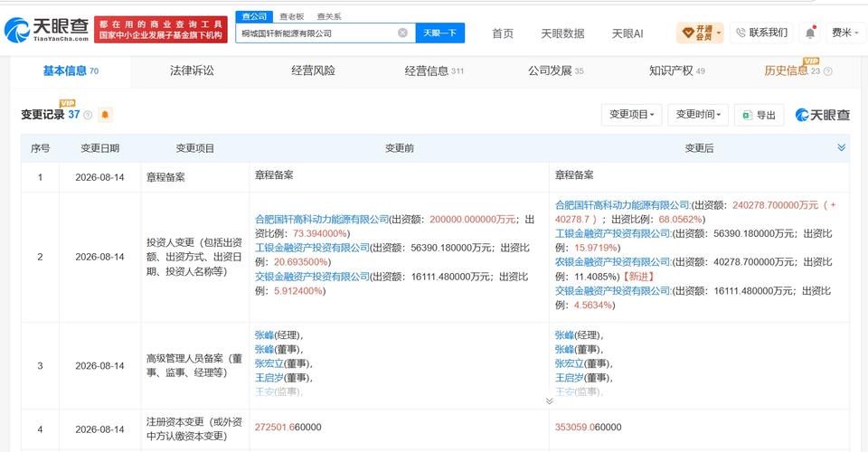The height and width of the screenshot is (452, 868).
Task: Switch to the 知识产权 tab
Action: click(677, 71)
